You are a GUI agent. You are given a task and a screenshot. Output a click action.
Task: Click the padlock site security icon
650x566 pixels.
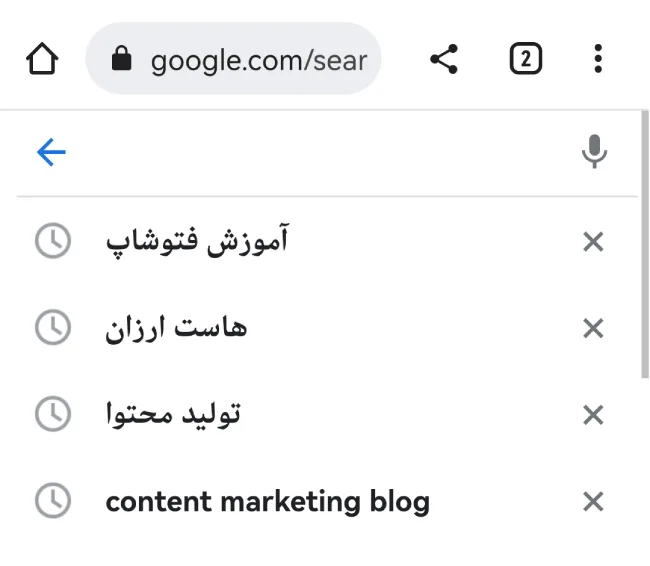click(121, 58)
